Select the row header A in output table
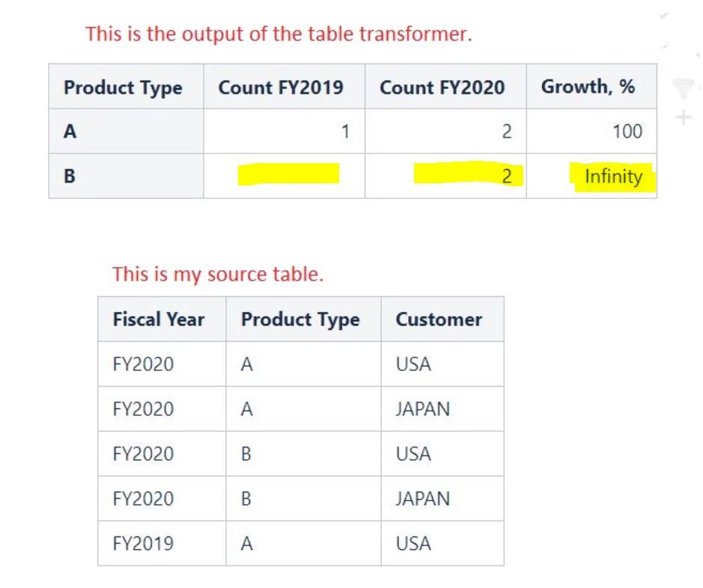 click(126, 131)
